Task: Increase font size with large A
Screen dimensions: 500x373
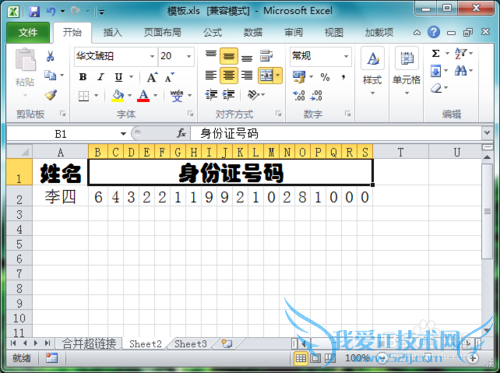Action: 152,77
